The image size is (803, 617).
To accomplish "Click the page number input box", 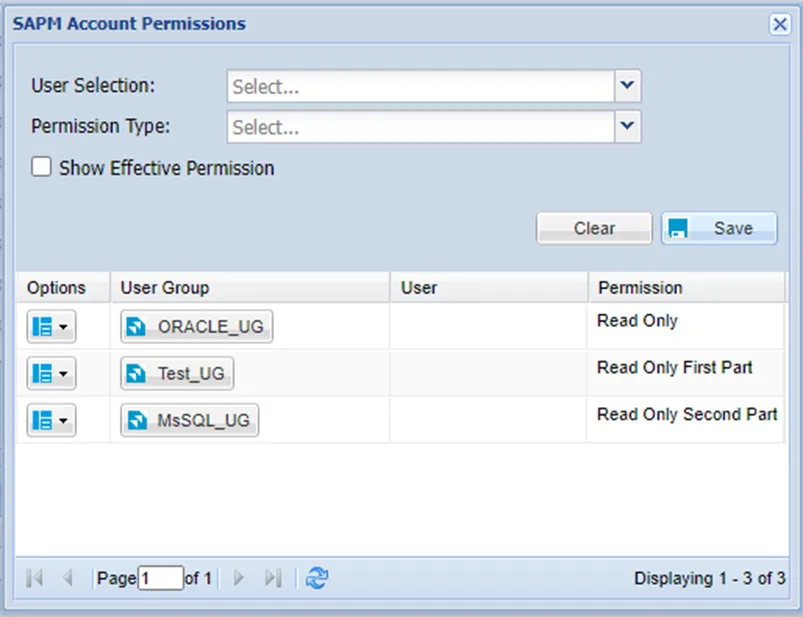I will (160, 578).
